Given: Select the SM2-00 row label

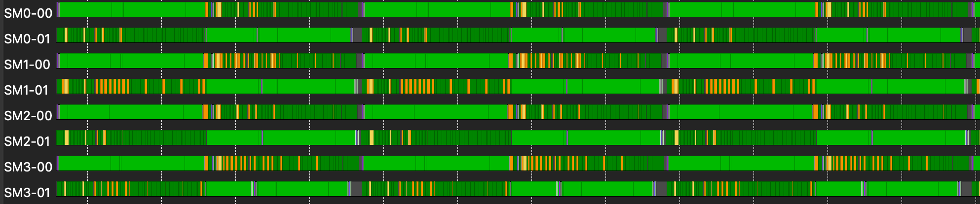Looking at the screenshot, I should (x=28, y=116).
